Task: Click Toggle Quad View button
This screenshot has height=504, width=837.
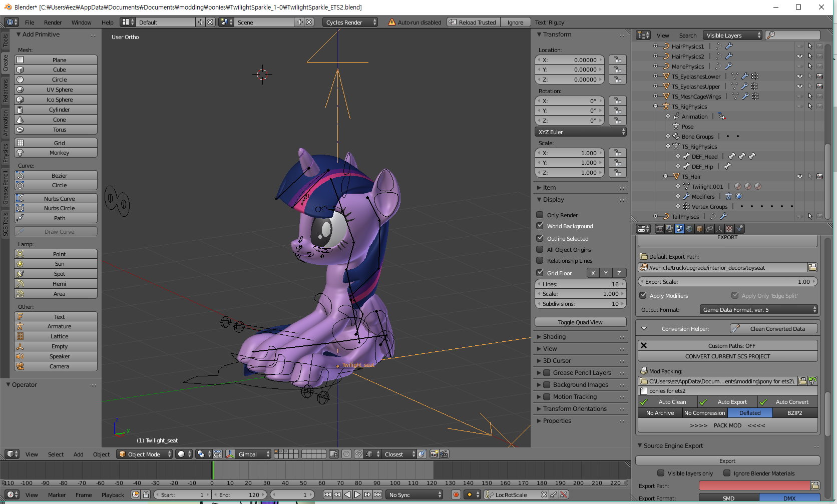Action: point(581,322)
